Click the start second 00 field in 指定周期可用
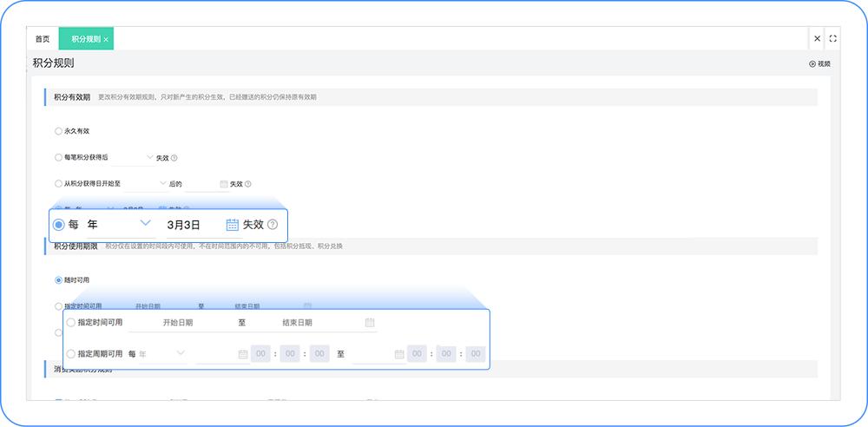Image resolution: width=868 pixels, height=427 pixels. pyautogui.click(x=319, y=354)
